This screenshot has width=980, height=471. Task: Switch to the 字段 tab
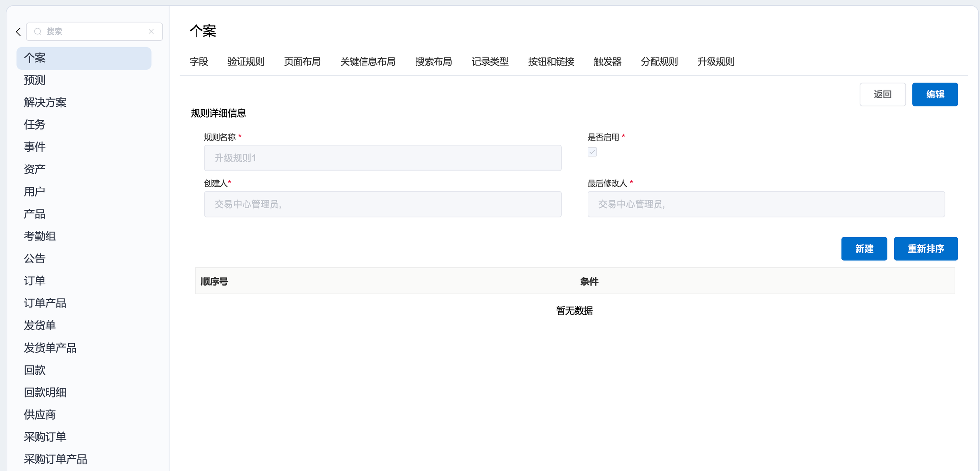click(199, 62)
